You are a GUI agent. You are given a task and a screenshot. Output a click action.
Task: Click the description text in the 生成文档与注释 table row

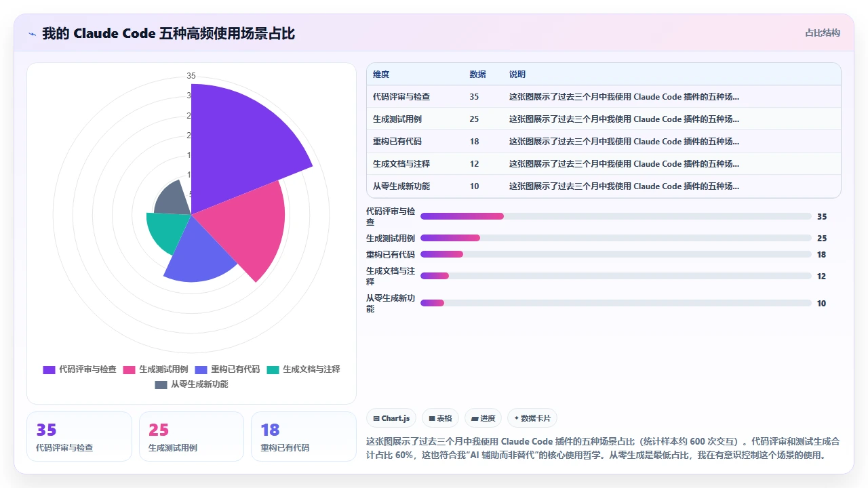624,164
